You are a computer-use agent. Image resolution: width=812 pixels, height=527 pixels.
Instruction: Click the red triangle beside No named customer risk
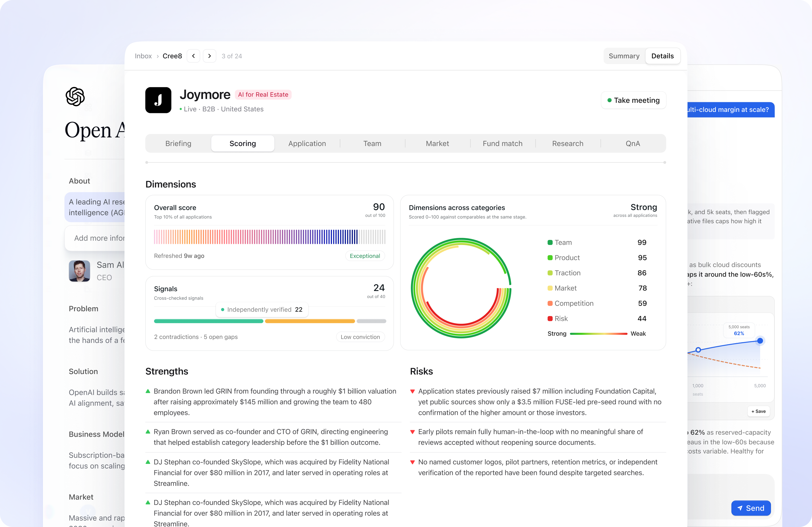click(412, 462)
